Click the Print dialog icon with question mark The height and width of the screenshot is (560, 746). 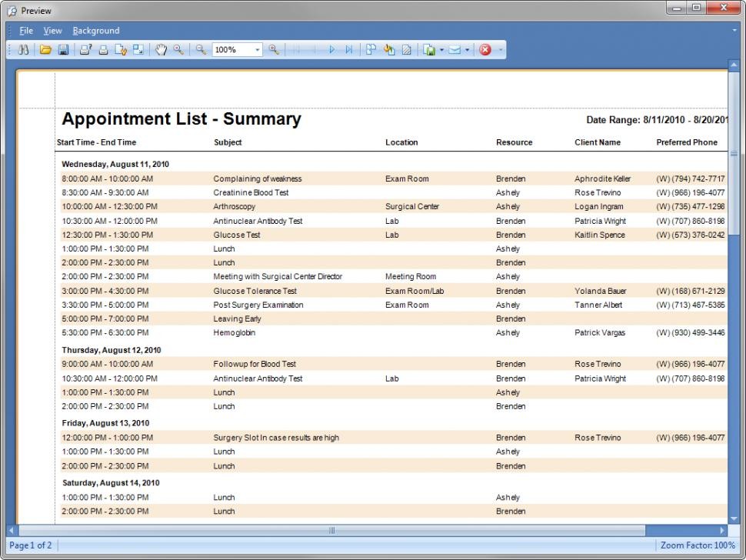coord(85,49)
